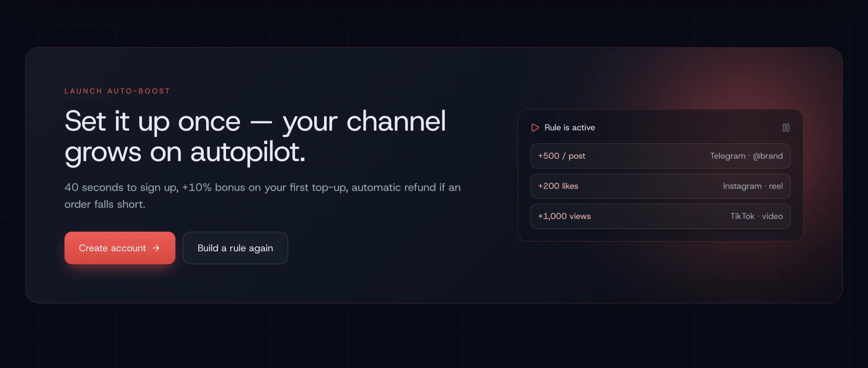The height and width of the screenshot is (368, 868).
Task: Click the TikTok · video label
Action: click(x=756, y=216)
